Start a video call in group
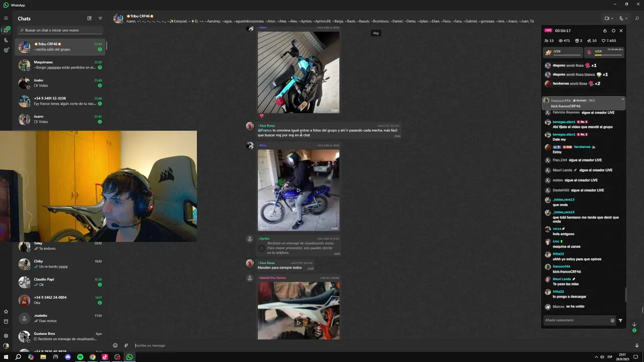 pos(608,19)
